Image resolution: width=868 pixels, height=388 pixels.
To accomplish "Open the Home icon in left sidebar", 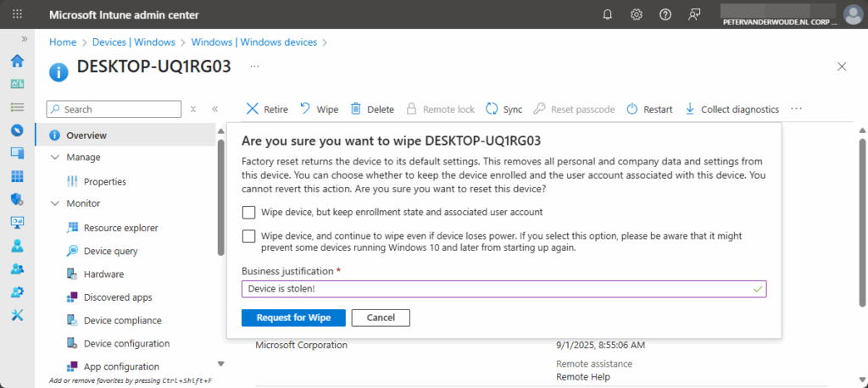I will [x=17, y=61].
